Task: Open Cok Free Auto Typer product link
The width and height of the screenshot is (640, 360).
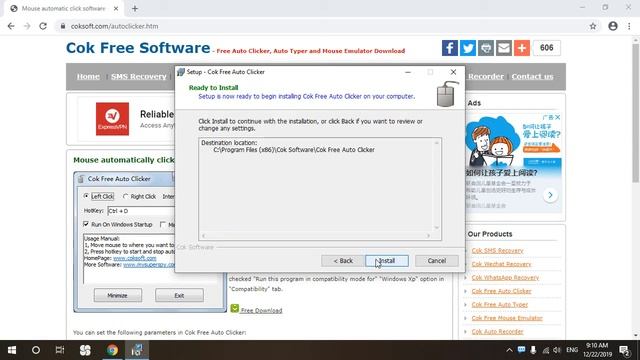Action: coord(500,304)
